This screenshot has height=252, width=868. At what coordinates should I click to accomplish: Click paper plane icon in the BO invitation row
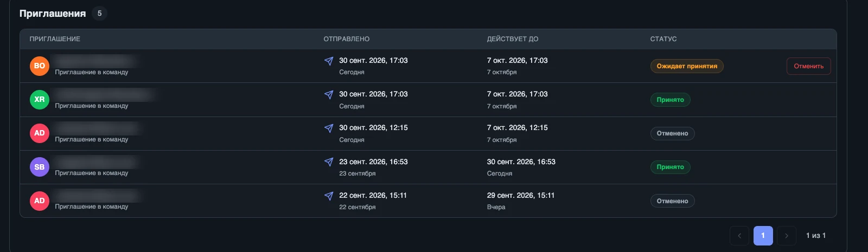(x=329, y=61)
